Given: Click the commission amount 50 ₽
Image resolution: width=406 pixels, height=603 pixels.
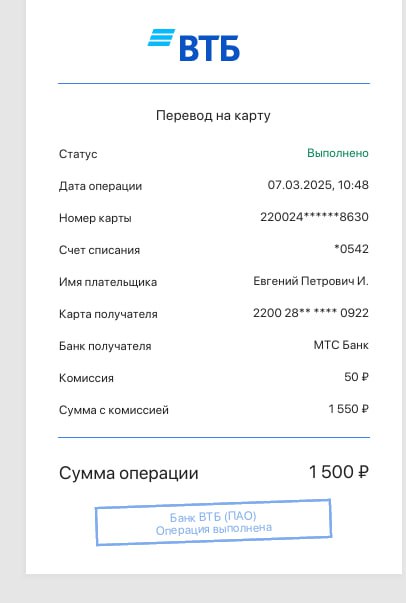Looking at the screenshot, I should (x=356, y=376).
